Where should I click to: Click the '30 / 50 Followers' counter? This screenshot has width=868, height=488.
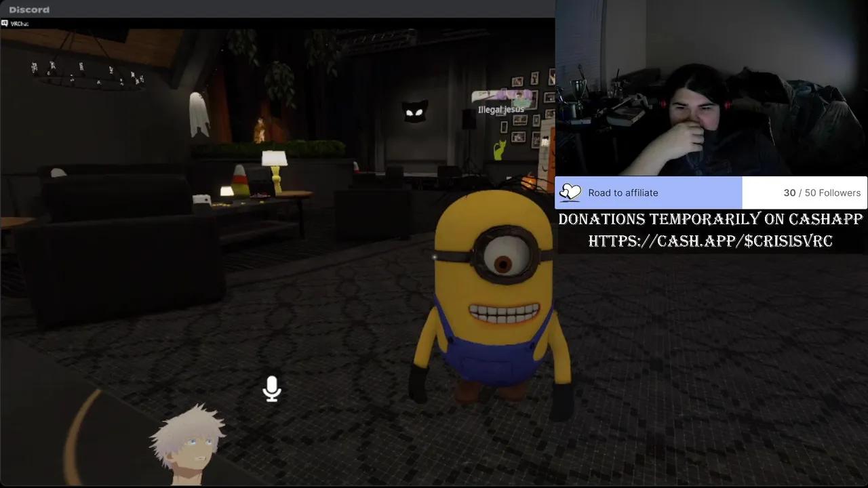pyautogui.click(x=822, y=192)
